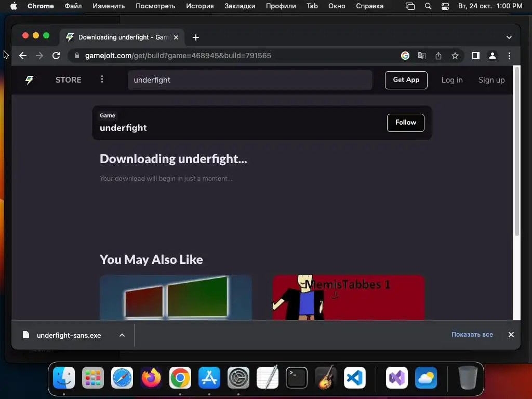Open the Окно menu
This screenshot has height=399, width=532.
(x=337, y=6)
